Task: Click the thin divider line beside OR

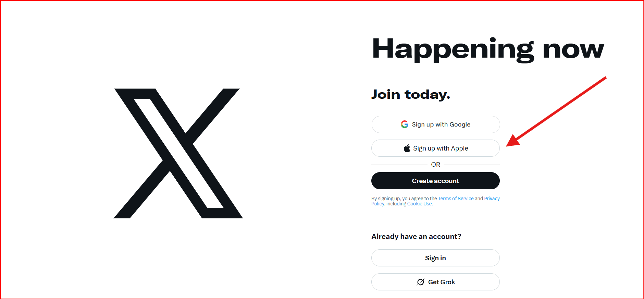Action: click(399, 165)
